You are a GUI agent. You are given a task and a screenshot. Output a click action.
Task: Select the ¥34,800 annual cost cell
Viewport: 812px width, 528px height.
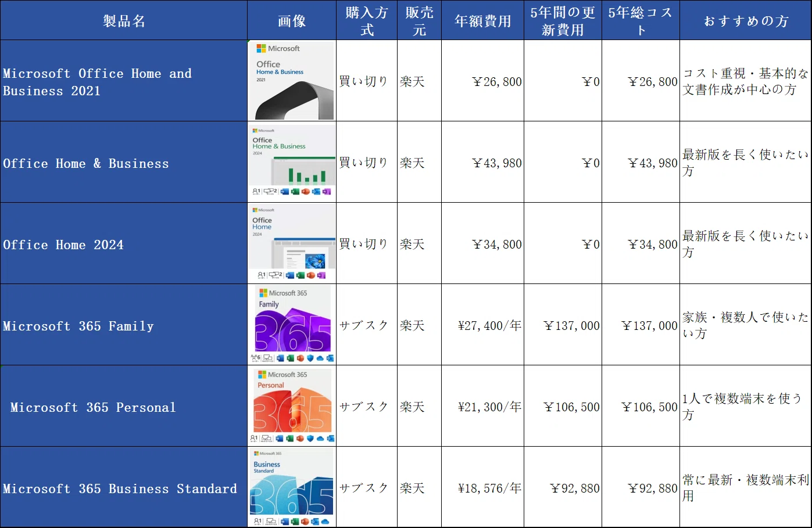tap(482, 243)
